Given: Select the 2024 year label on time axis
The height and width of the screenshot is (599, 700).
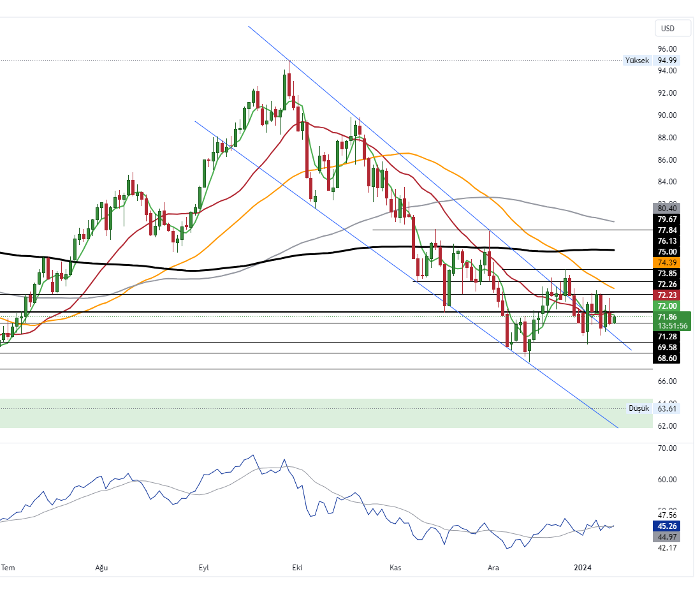Looking at the screenshot, I should pyautogui.click(x=583, y=567).
